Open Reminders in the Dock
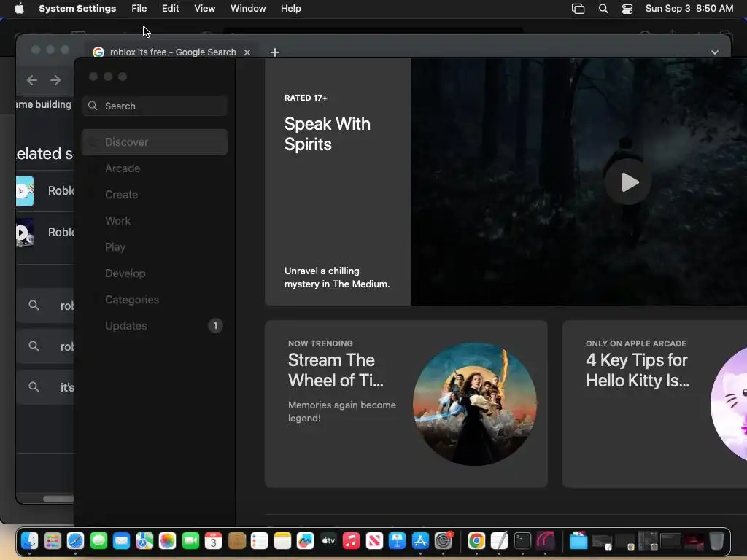The width and height of the screenshot is (747, 560). pyautogui.click(x=259, y=541)
